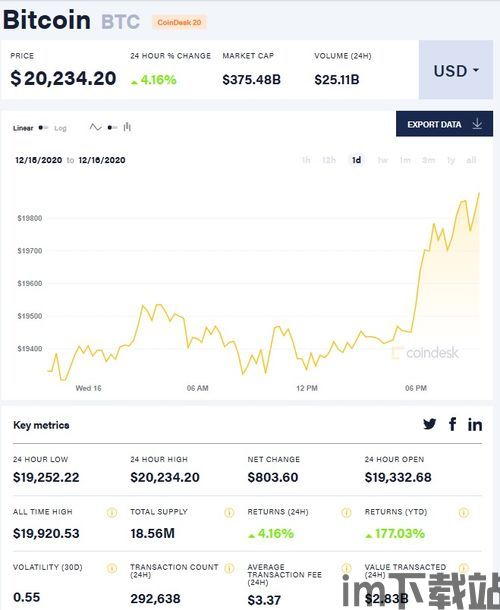Open info icon for Total Supply

tap(229, 512)
